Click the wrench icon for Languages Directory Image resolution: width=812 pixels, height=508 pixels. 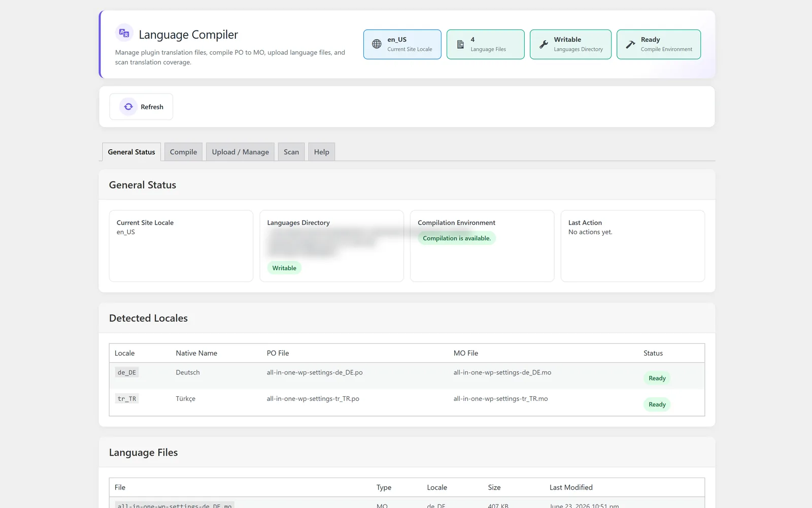click(x=544, y=44)
